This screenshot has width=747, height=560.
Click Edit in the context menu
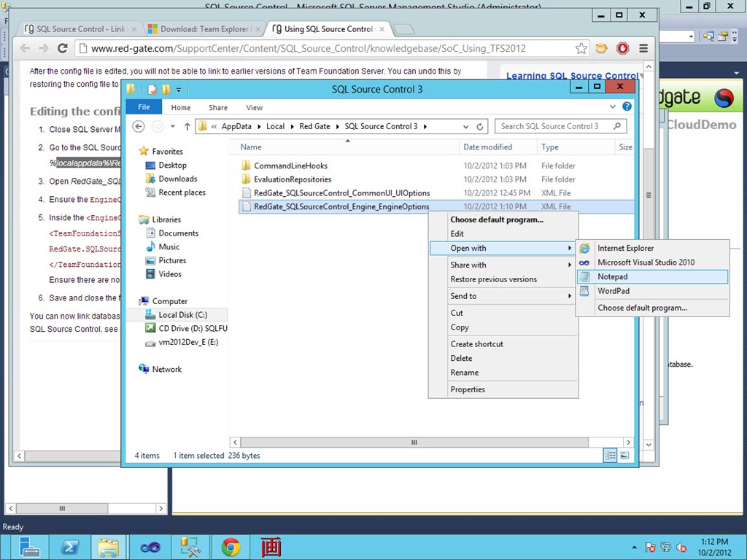503,234
